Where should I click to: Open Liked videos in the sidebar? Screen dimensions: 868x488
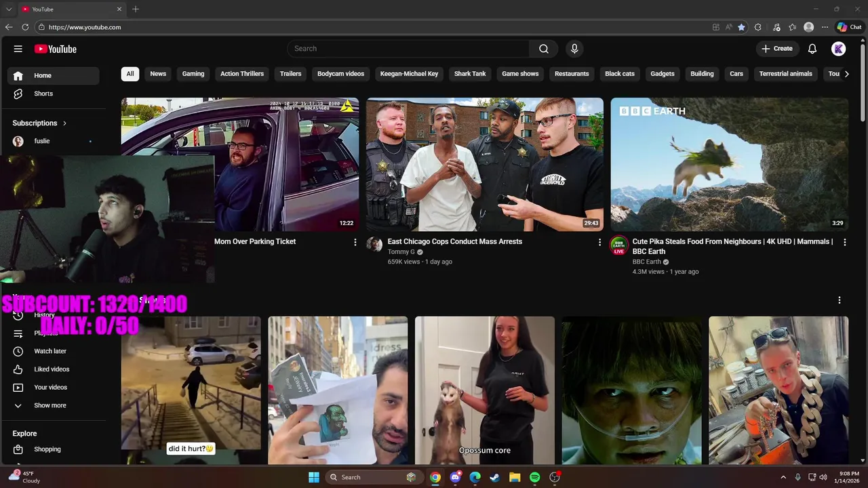click(x=54, y=369)
